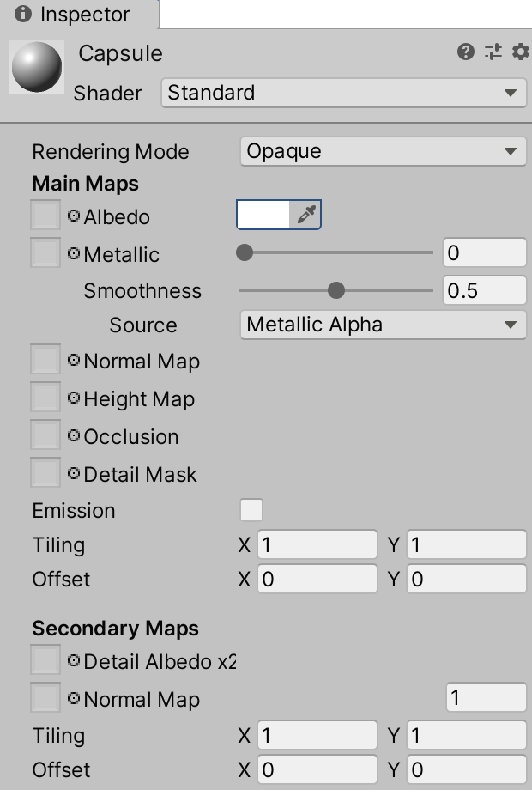Enable the Emission checkbox
This screenshot has width=532, height=790.
pos(251,510)
